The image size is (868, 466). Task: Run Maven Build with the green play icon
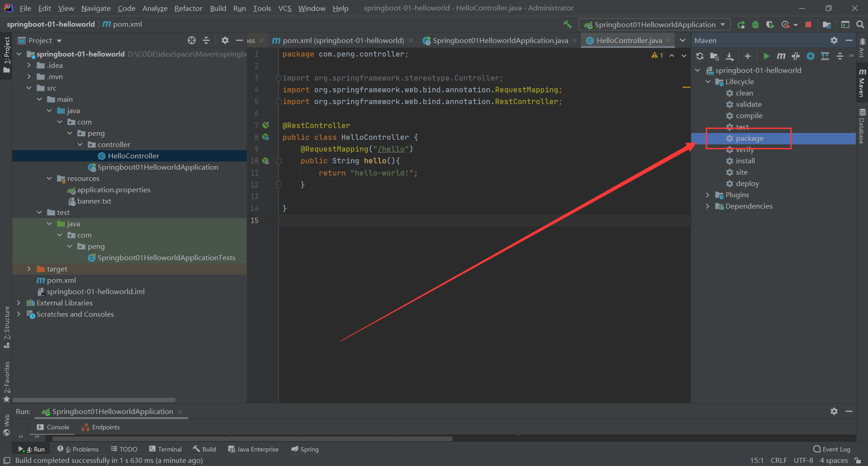tap(766, 56)
